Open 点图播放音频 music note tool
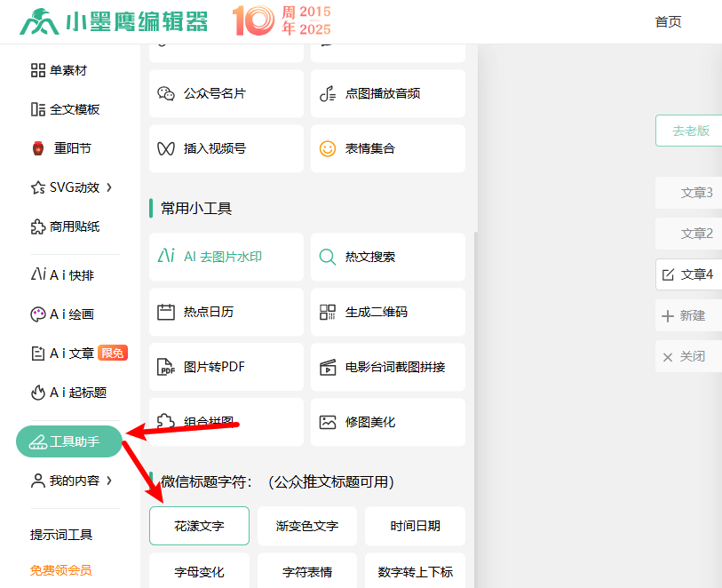Viewport: 722px width, 588px height. pos(328,93)
